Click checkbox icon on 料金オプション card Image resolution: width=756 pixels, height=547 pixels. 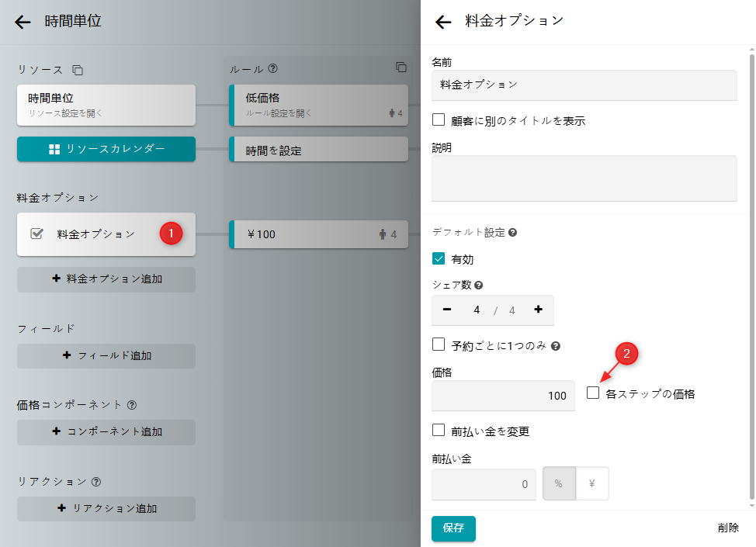(x=36, y=234)
